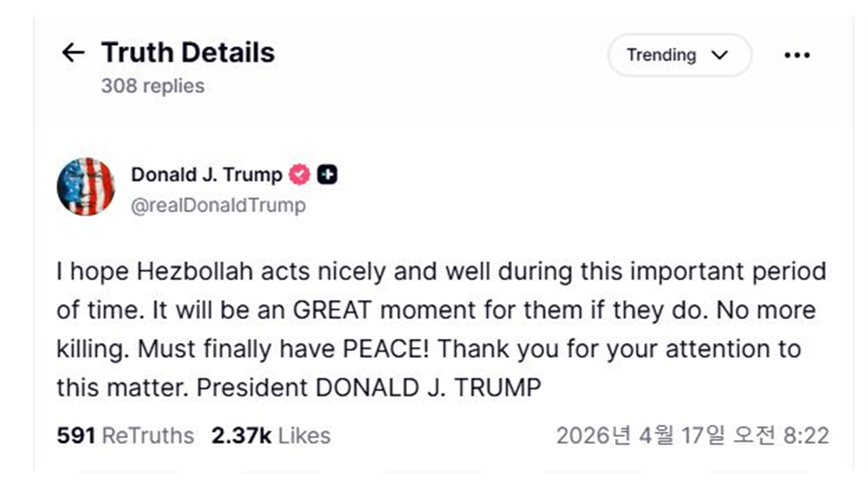Click the 308 replies count
This screenshot has width=868, height=488.
153,86
